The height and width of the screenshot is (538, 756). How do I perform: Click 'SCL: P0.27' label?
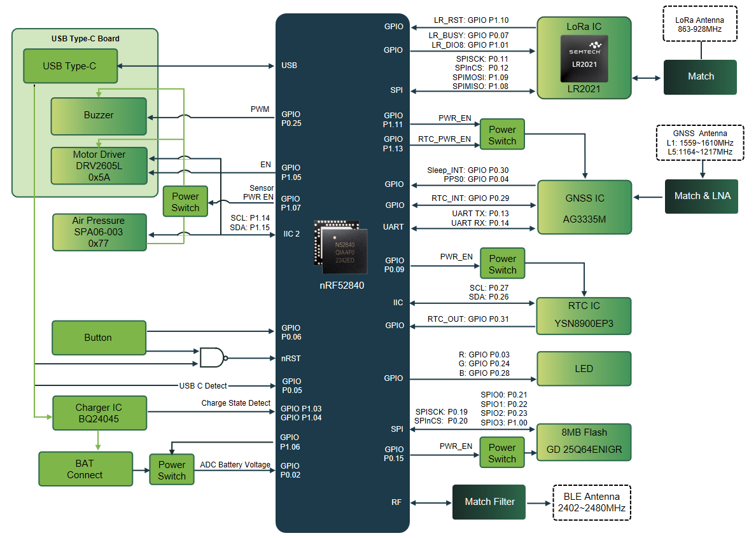pos(489,287)
